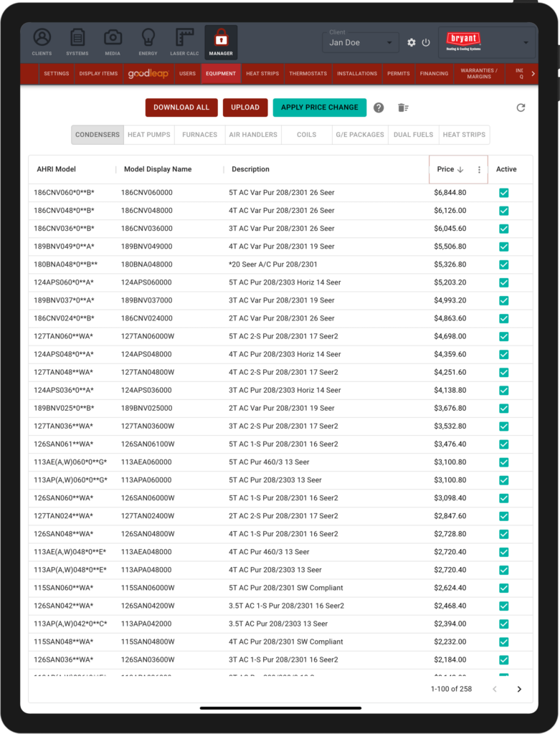The height and width of the screenshot is (734, 560).
Task: Toggle Active checkbox for 180BNA048000
Action: click(503, 264)
